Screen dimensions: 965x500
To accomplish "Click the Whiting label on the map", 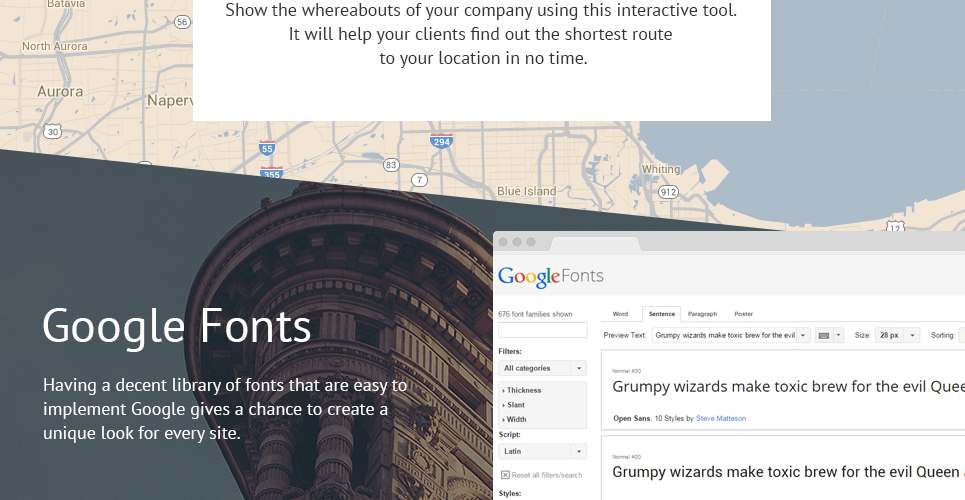I will [x=661, y=169].
